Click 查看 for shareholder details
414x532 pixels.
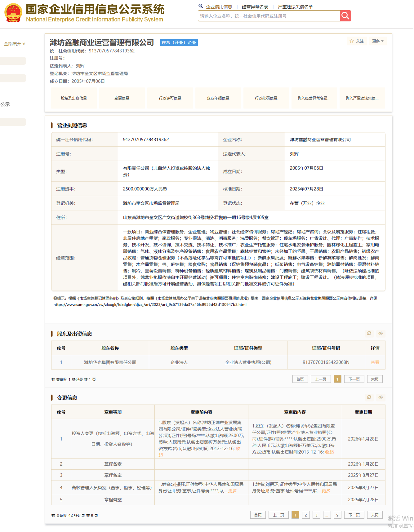pyautogui.click(x=375, y=362)
